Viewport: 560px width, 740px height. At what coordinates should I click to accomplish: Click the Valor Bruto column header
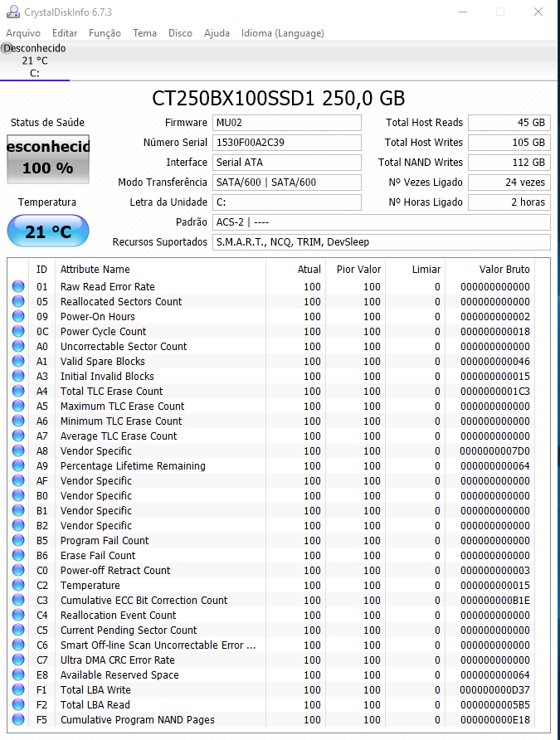(x=491, y=269)
